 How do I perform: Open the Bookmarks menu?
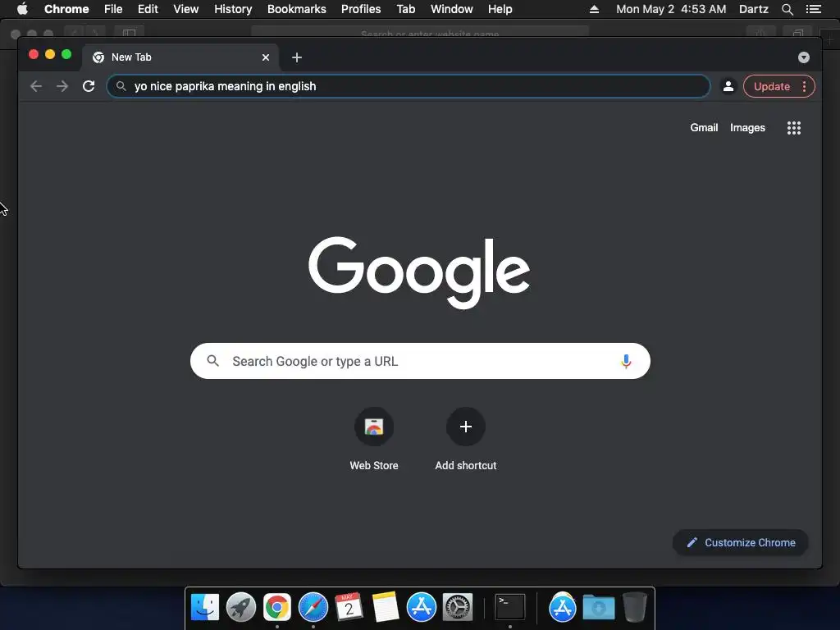pyautogui.click(x=297, y=9)
